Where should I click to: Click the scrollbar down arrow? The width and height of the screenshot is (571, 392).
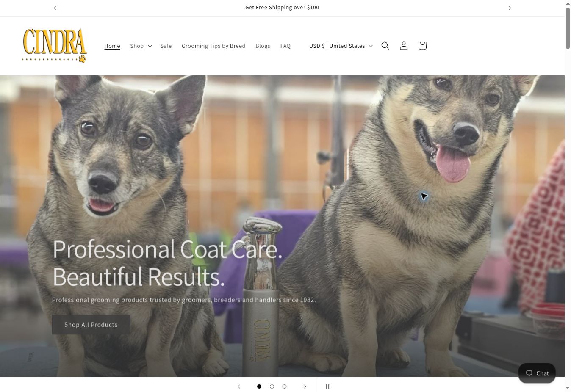click(568, 388)
